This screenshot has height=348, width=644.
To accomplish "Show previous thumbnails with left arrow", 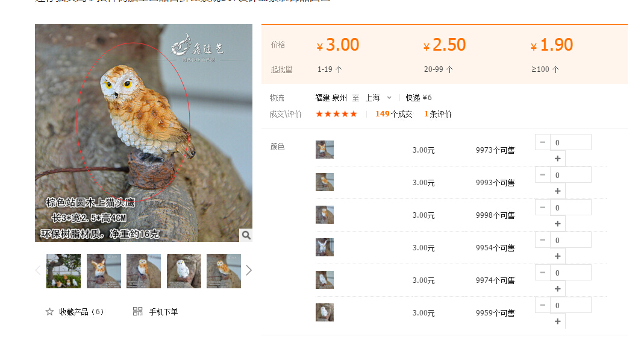I will click(38, 270).
